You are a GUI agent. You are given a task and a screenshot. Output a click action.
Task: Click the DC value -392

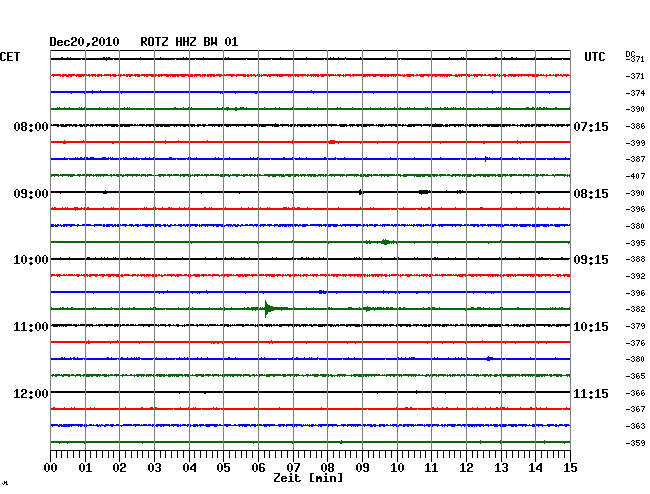point(635,276)
